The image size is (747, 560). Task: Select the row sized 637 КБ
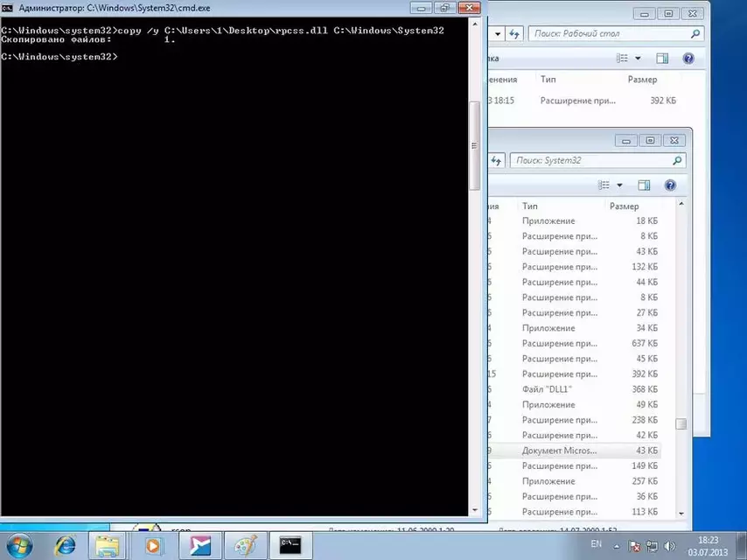574,343
